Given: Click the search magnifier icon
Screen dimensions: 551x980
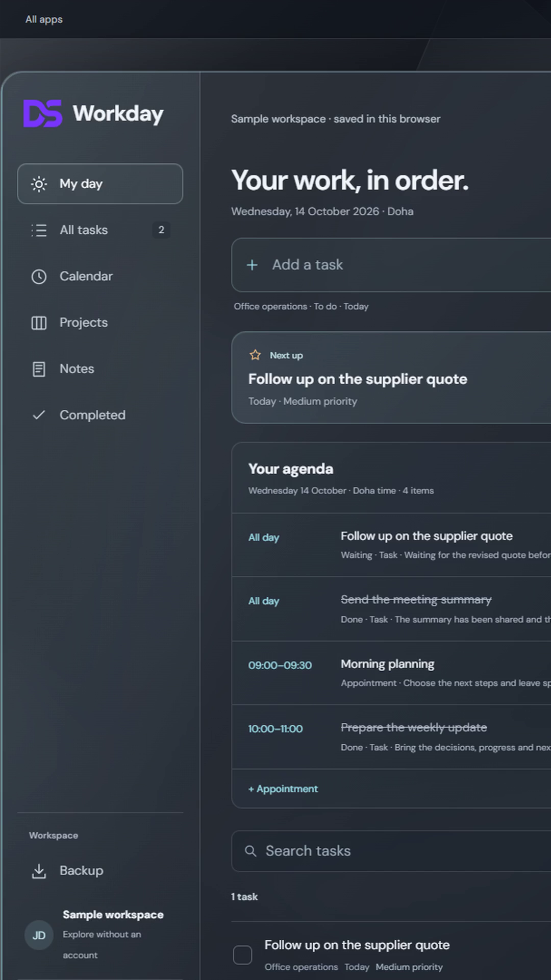Looking at the screenshot, I should [x=251, y=851].
